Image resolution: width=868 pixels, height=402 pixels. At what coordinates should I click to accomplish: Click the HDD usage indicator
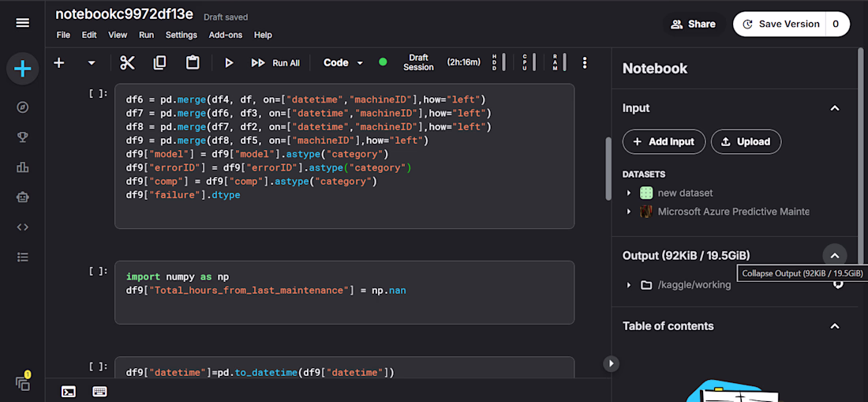tap(498, 62)
